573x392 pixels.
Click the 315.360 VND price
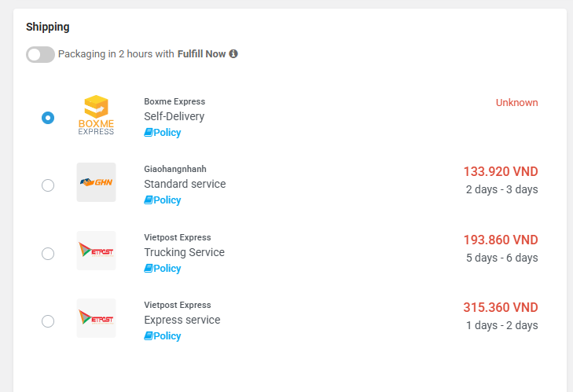point(500,308)
